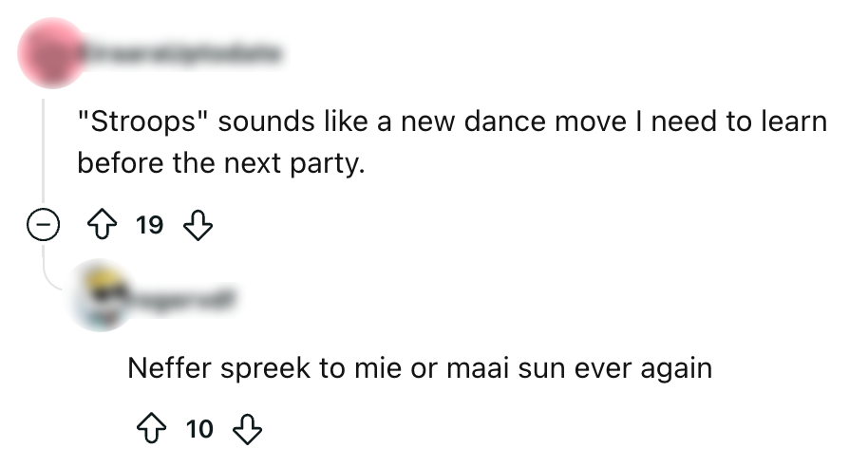This screenshot has height=467, width=868.
Task: Downvote the "Stroops" dance move comment
Action: 196,226
